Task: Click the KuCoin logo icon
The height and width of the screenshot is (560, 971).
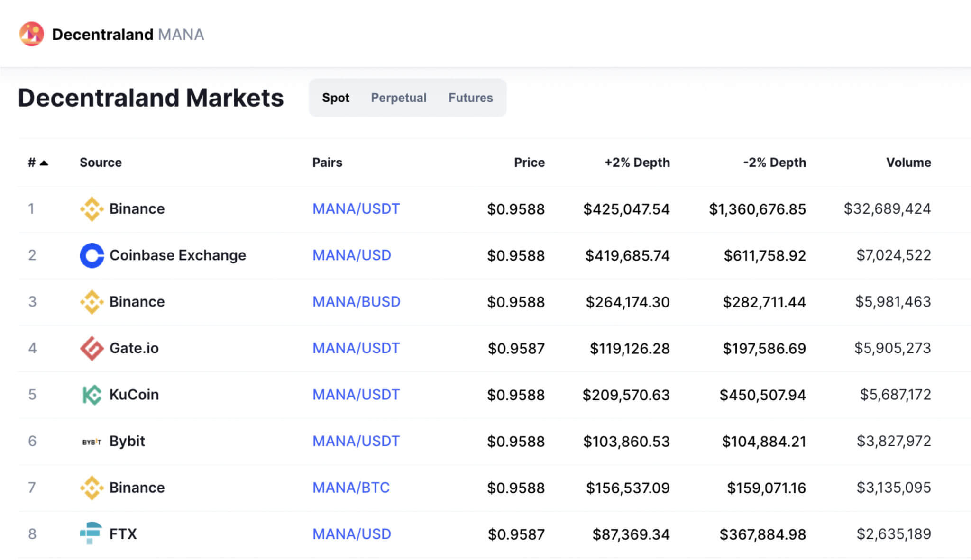Action: [x=92, y=395]
